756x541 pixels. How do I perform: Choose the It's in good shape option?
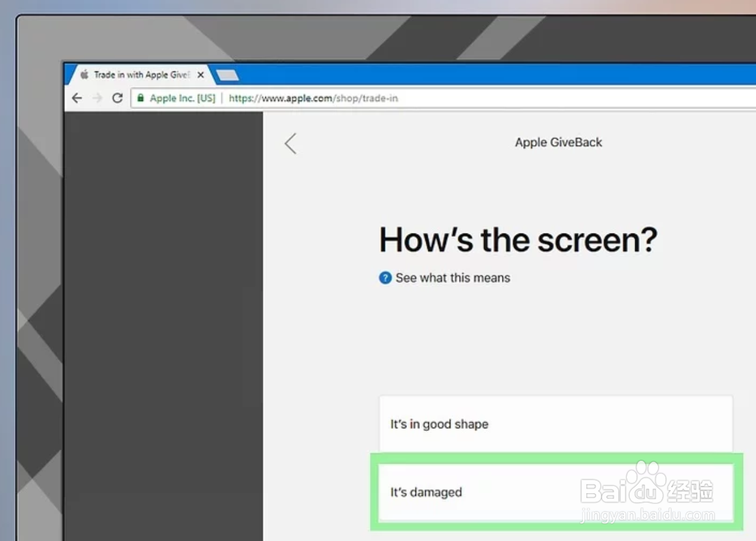pos(556,424)
